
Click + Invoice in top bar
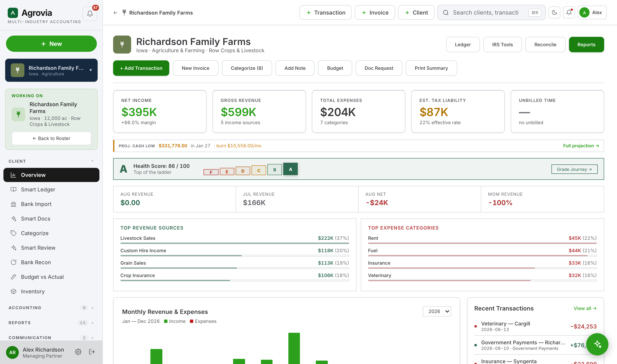[x=375, y=12]
